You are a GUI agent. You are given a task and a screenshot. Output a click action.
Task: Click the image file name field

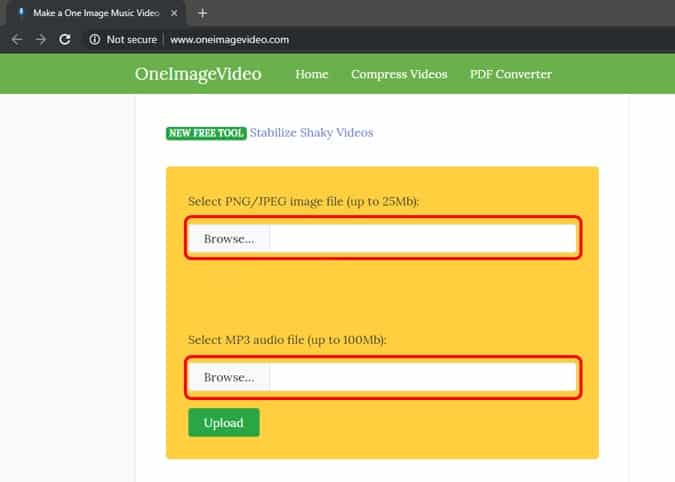click(422, 239)
